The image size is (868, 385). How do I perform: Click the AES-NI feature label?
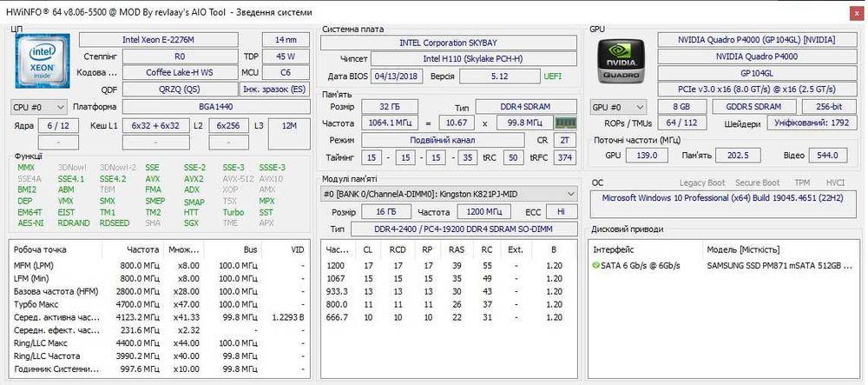tap(30, 223)
